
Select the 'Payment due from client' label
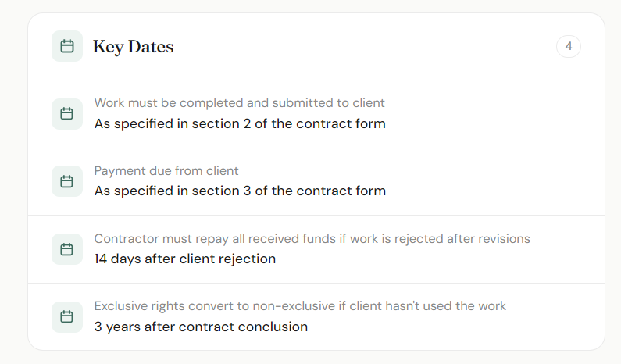point(166,170)
